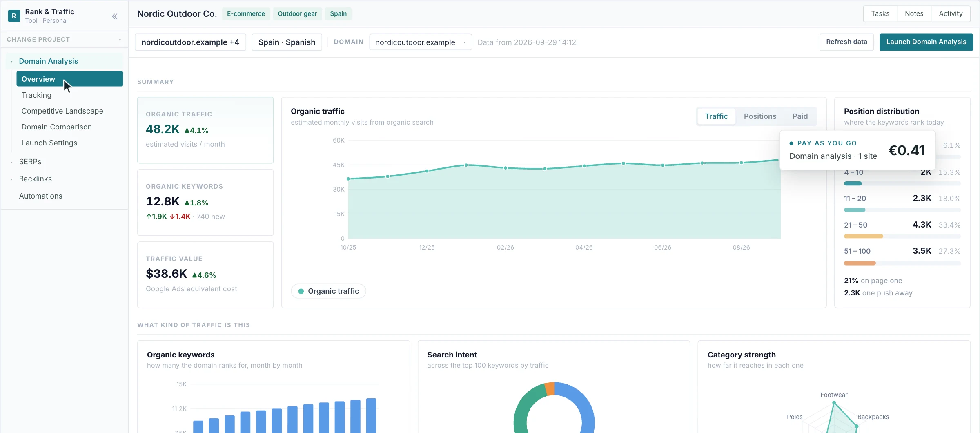The width and height of the screenshot is (980, 433).
Task: Open the Spain · Spanish locale selector
Action: pos(287,42)
